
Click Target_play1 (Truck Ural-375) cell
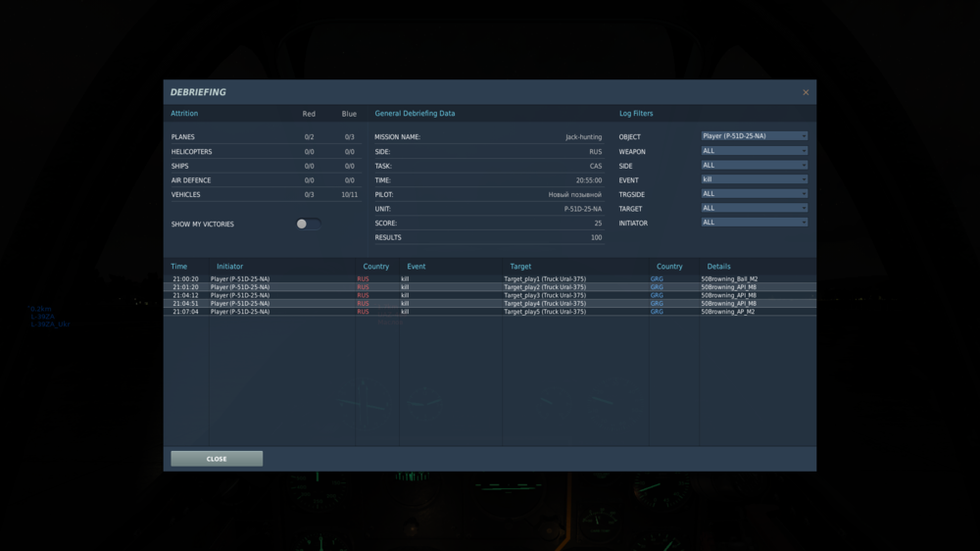pyautogui.click(x=545, y=279)
